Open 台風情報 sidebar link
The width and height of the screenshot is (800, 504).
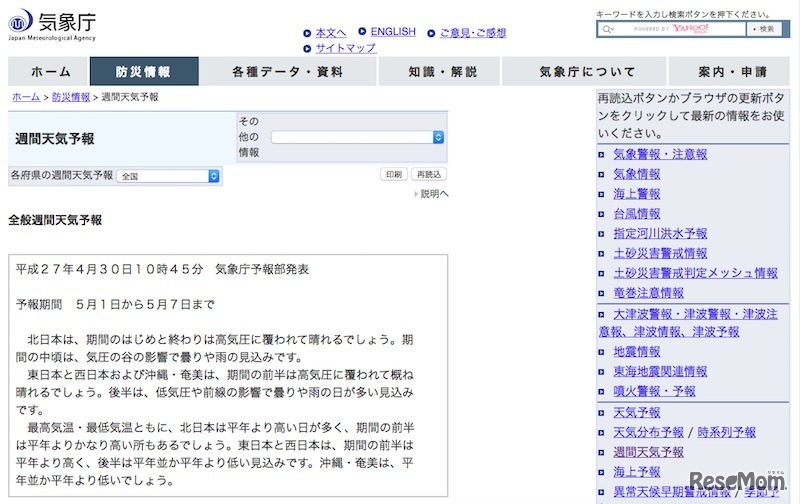(637, 214)
